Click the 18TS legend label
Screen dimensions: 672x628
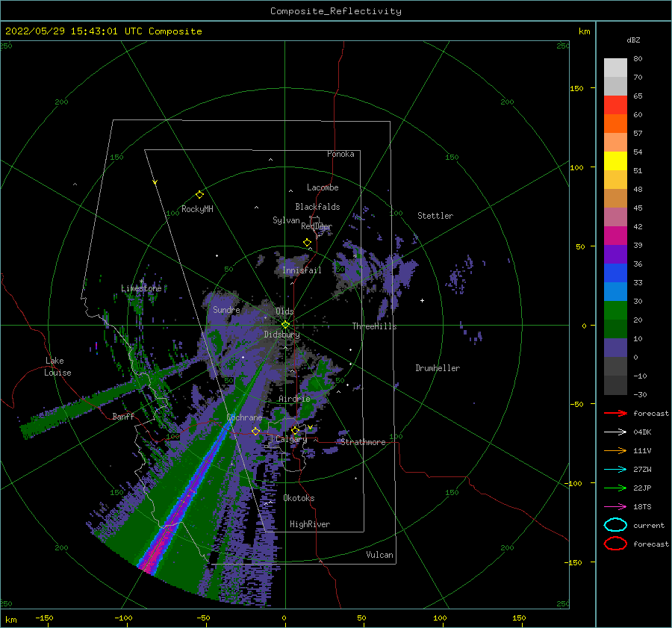[642, 507]
